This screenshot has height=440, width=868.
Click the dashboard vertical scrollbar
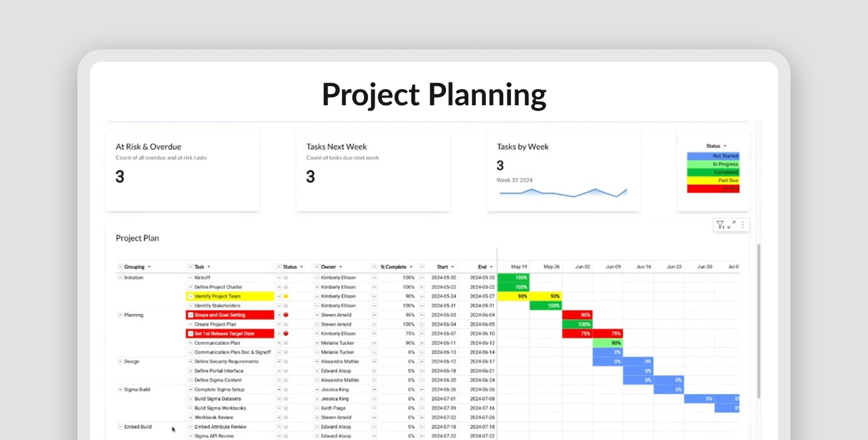click(x=758, y=321)
